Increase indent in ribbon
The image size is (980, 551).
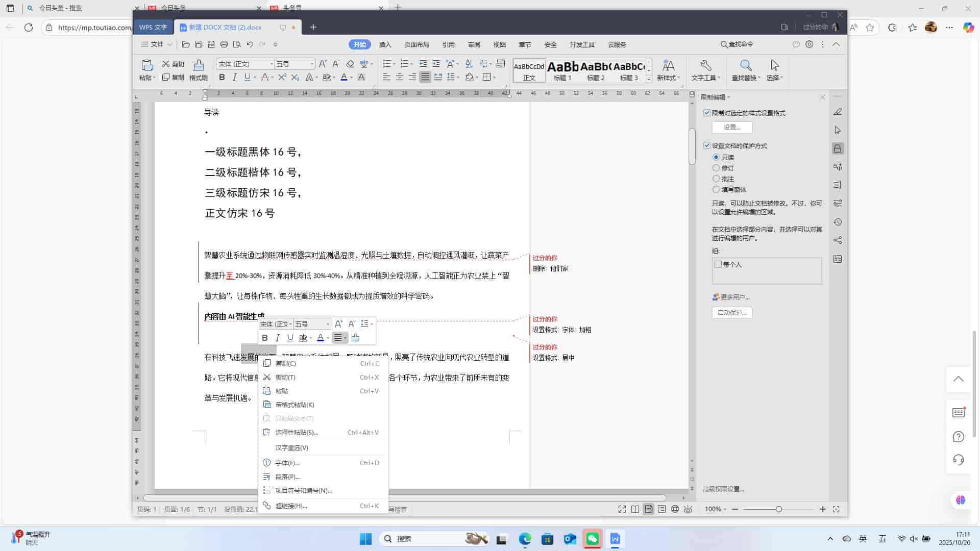coord(436,64)
